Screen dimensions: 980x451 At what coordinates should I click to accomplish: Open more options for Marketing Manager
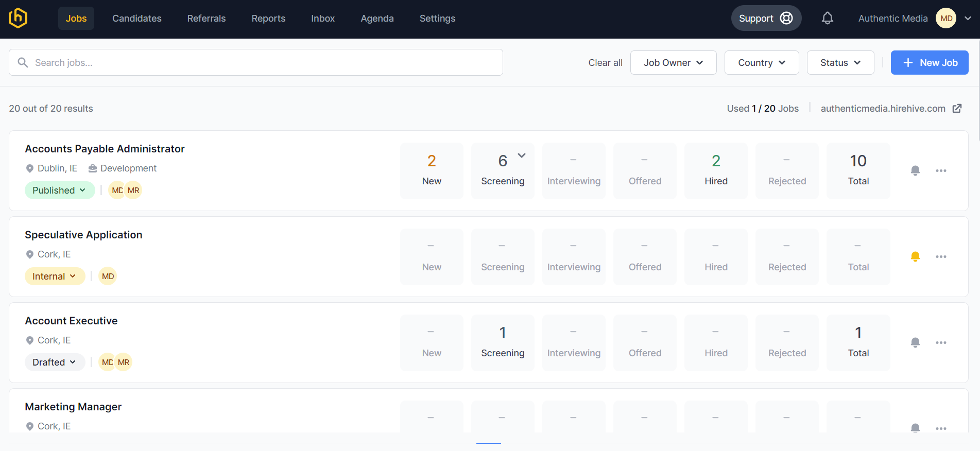coord(941,428)
